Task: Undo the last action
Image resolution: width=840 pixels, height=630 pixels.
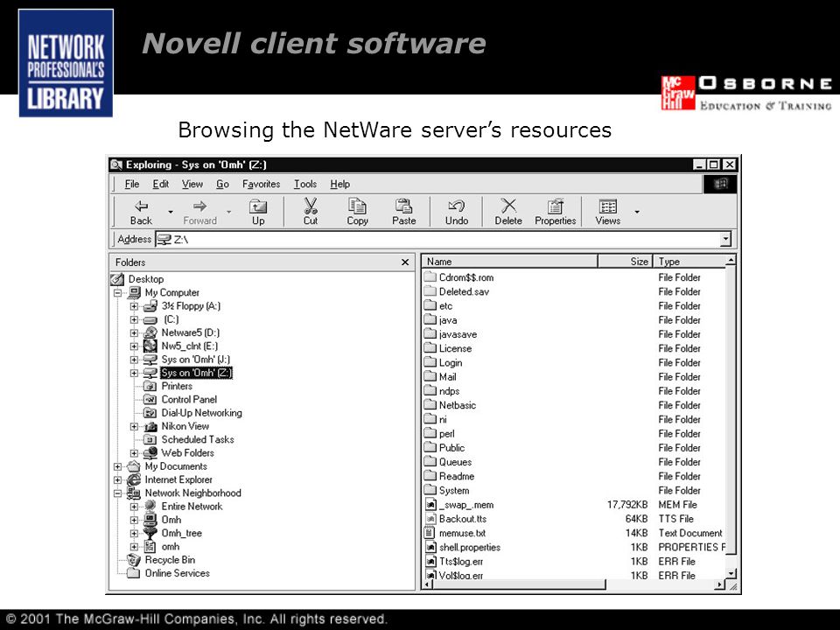Action: 457,212
